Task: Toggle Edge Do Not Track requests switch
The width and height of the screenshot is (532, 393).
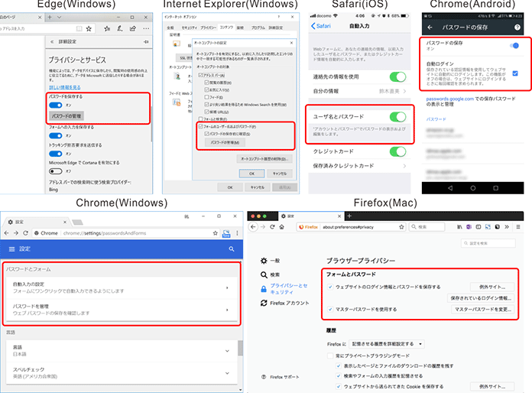Action: coord(56,154)
